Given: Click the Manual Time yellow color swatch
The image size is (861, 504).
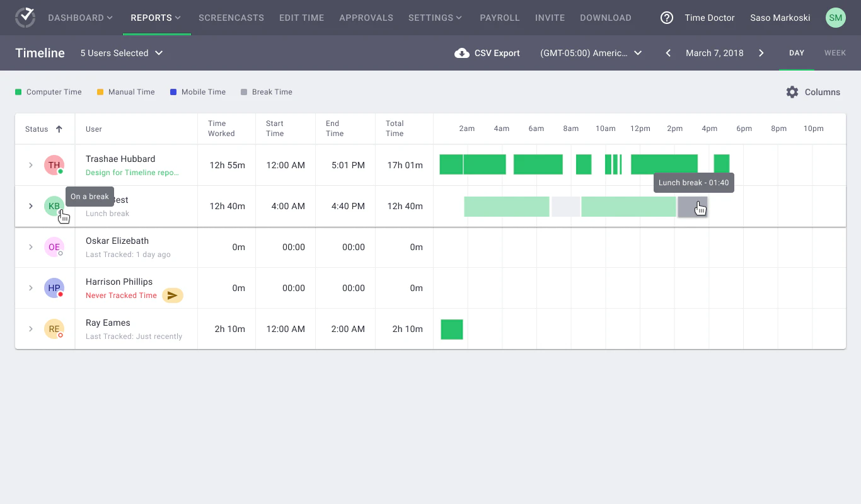Looking at the screenshot, I should [100, 92].
